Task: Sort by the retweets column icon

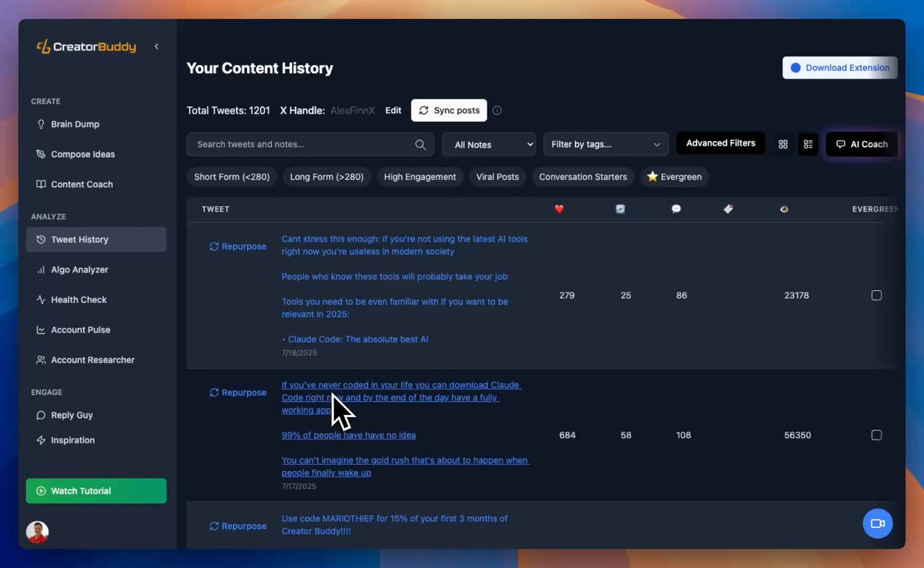Action: pos(620,209)
